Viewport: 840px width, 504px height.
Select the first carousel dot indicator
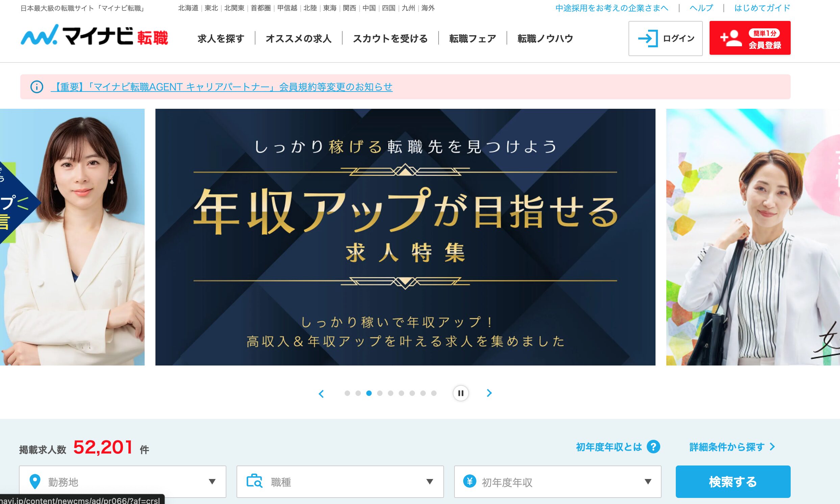pos(347,393)
